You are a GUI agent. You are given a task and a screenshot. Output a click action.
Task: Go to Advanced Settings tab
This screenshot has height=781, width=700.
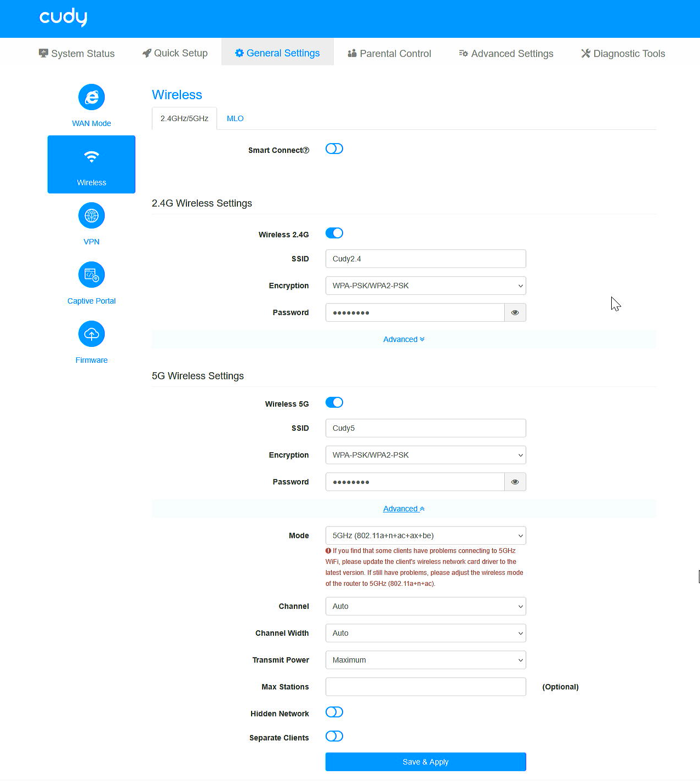(506, 54)
